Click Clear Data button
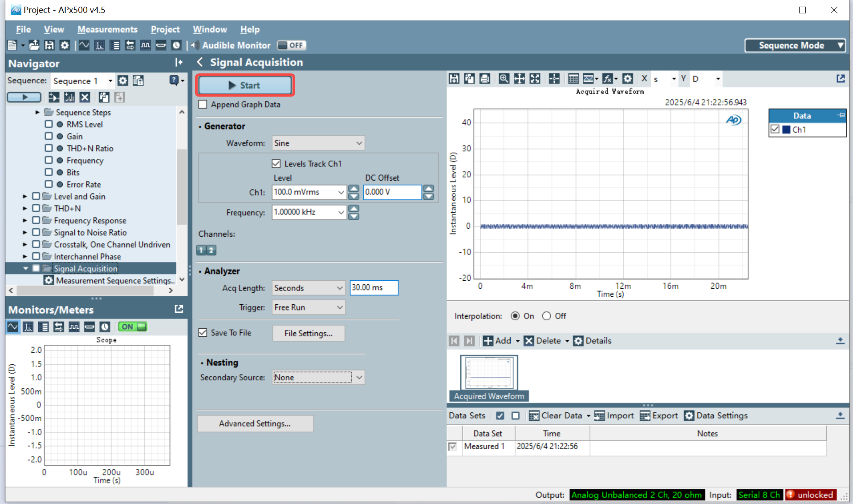 click(x=555, y=415)
